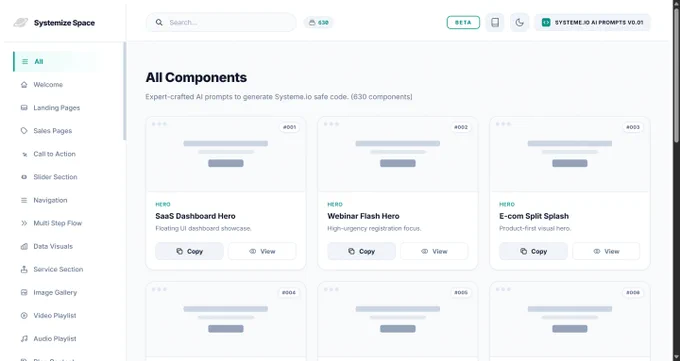The height and width of the screenshot is (361, 680).
Task: Click the #002 card preview thumbnail
Action: coord(398,154)
